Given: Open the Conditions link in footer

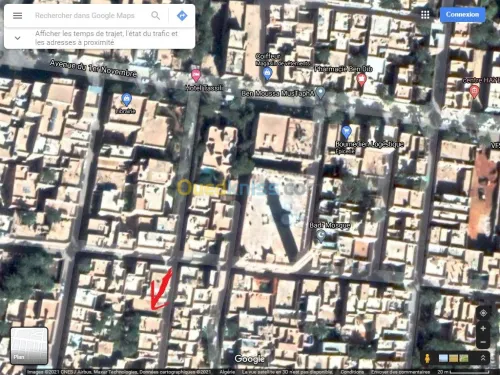Looking at the screenshot, I should (x=352, y=372).
